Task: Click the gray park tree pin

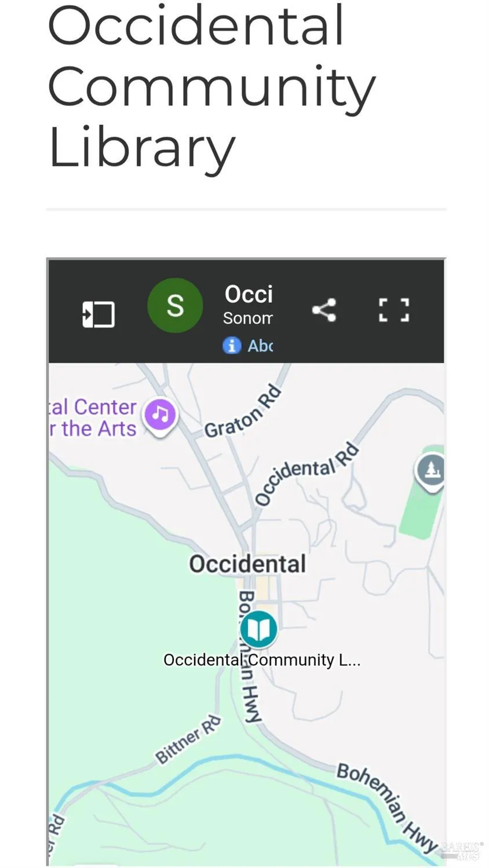Action: click(430, 470)
